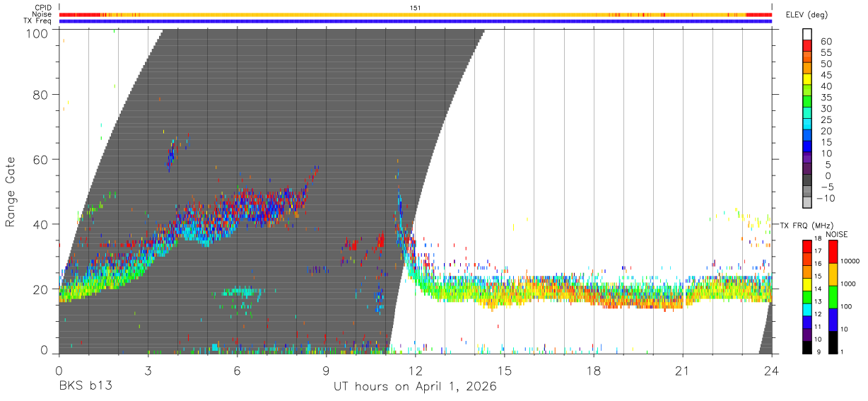Click the TX Freq row label
Screen dimensions: 868x401
coord(38,21)
